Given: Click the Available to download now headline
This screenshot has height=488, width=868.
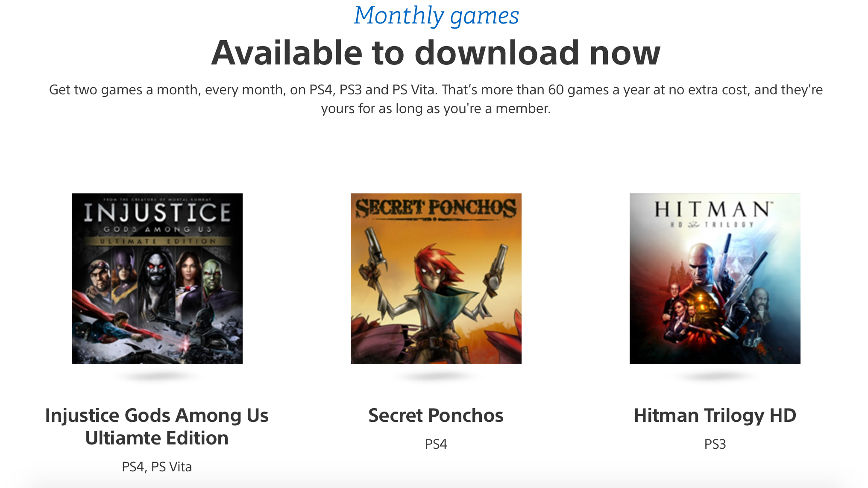Looking at the screenshot, I should (x=436, y=53).
